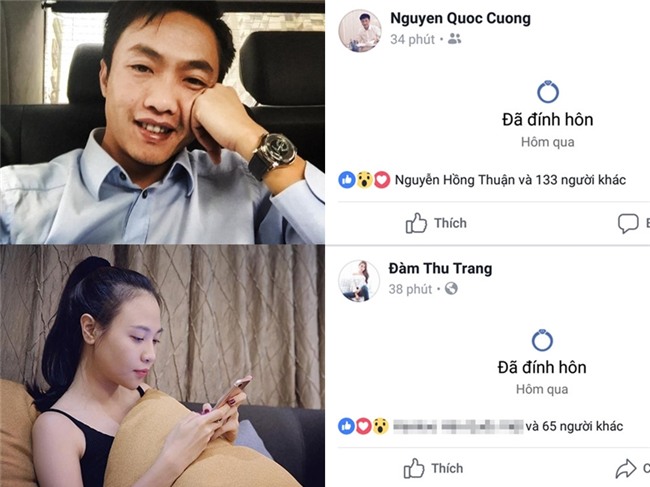Click the public globe audience icon
Viewport: 650px width, 487px height.
click(x=451, y=288)
